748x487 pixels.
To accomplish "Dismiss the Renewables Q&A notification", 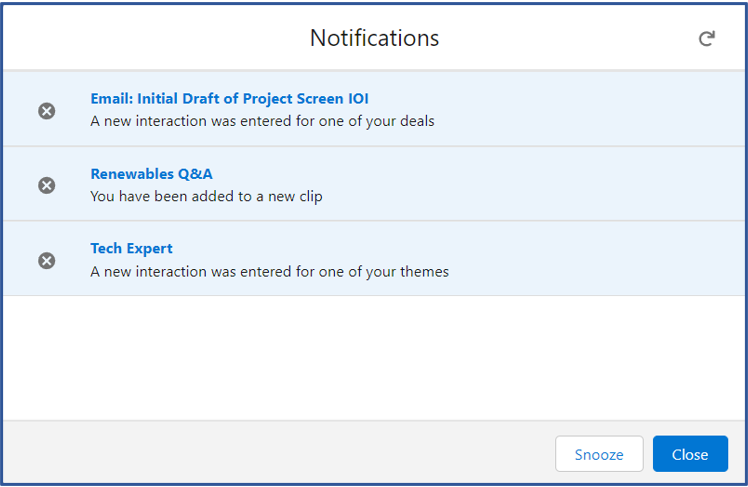I will [47, 185].
